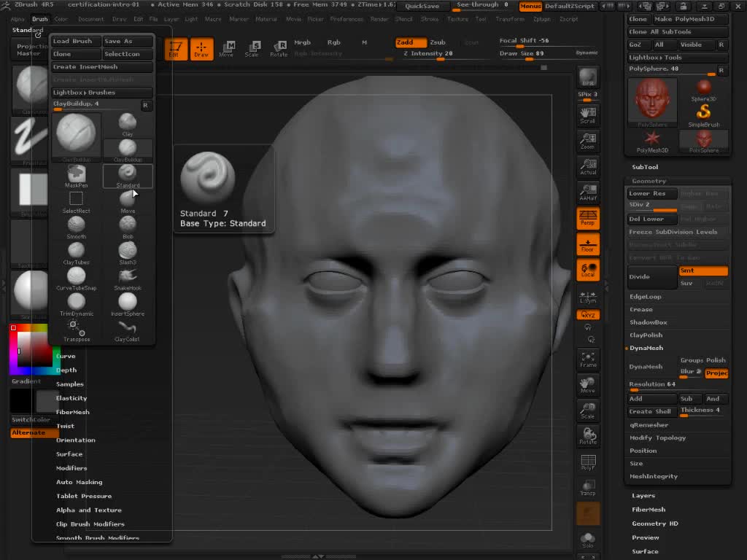Screen dimensions: 747x560
Task: Click the Alternate color button
Action: click(34, 433)
